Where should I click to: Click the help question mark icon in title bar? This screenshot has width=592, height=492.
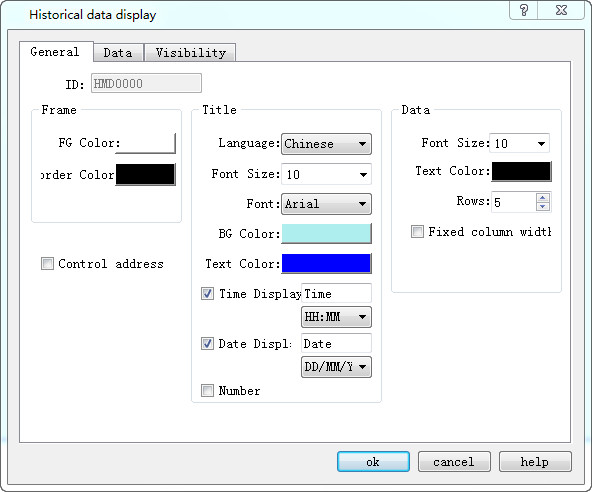coord(524,10)
